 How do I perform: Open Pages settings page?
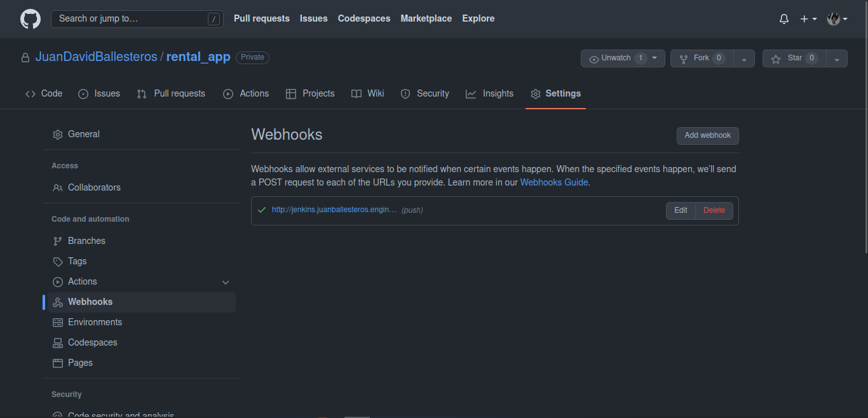tap(142, 363)
